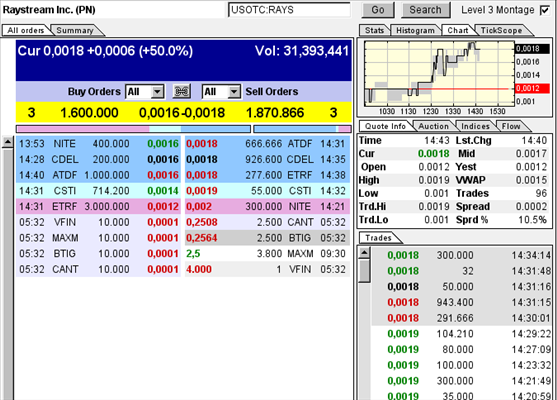Open the Sell Orders All dropdown

(x=222, y=92)
